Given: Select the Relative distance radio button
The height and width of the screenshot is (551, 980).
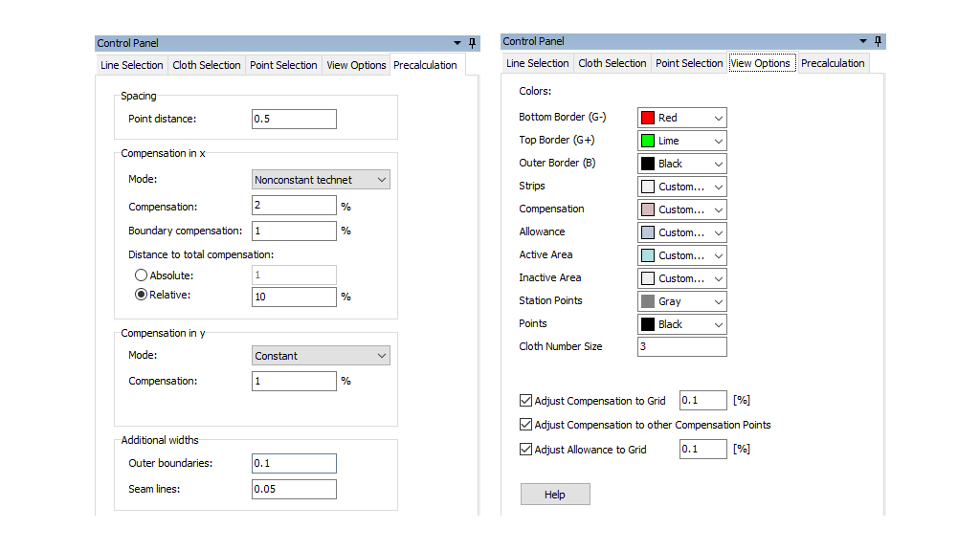Looking at the screenshot, I should (141, 296).
